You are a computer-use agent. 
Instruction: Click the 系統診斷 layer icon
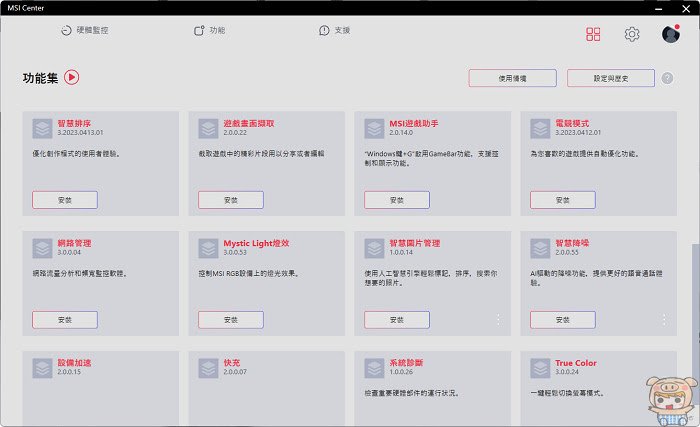pos(374,368)
